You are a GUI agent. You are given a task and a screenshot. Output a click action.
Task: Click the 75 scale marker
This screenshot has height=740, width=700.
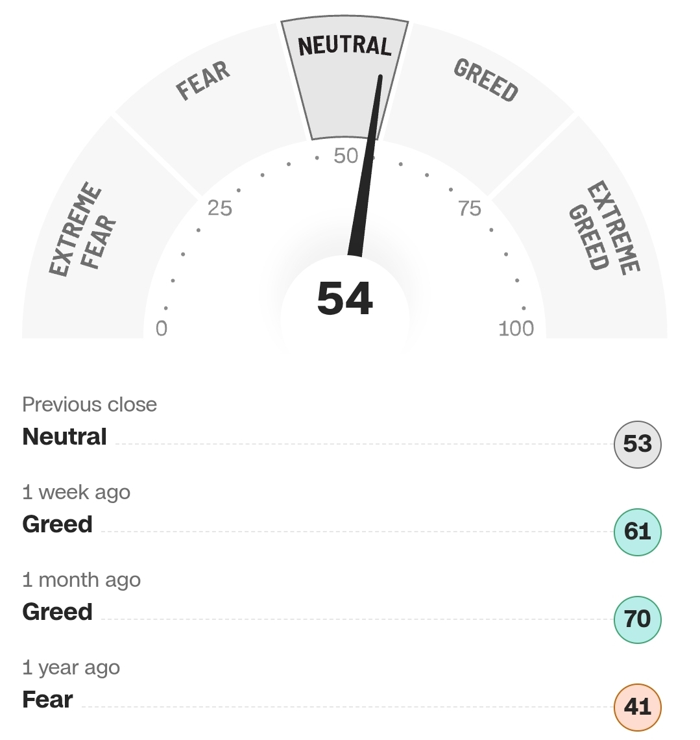pos(470,208)
